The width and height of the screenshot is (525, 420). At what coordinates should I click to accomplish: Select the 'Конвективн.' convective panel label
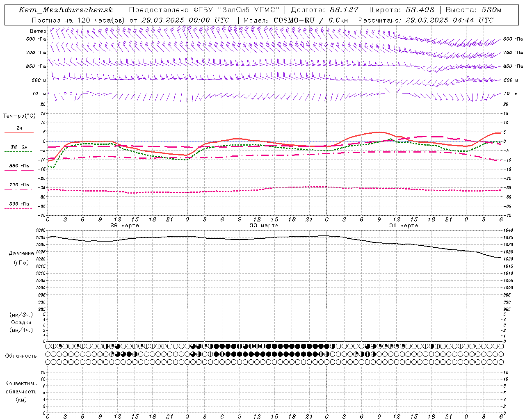tap(21, 383)
